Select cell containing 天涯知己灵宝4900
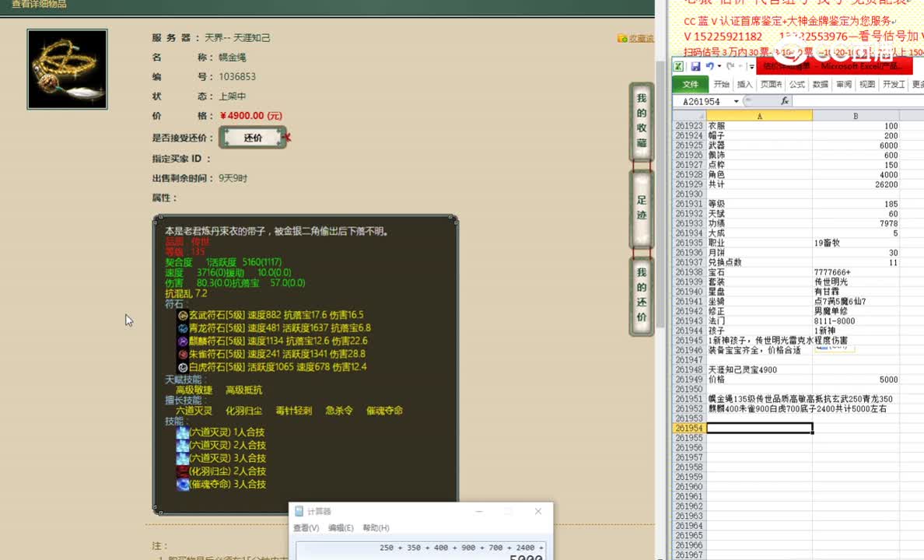This screenshot has height=560, width=924. (x=759, y=369)
